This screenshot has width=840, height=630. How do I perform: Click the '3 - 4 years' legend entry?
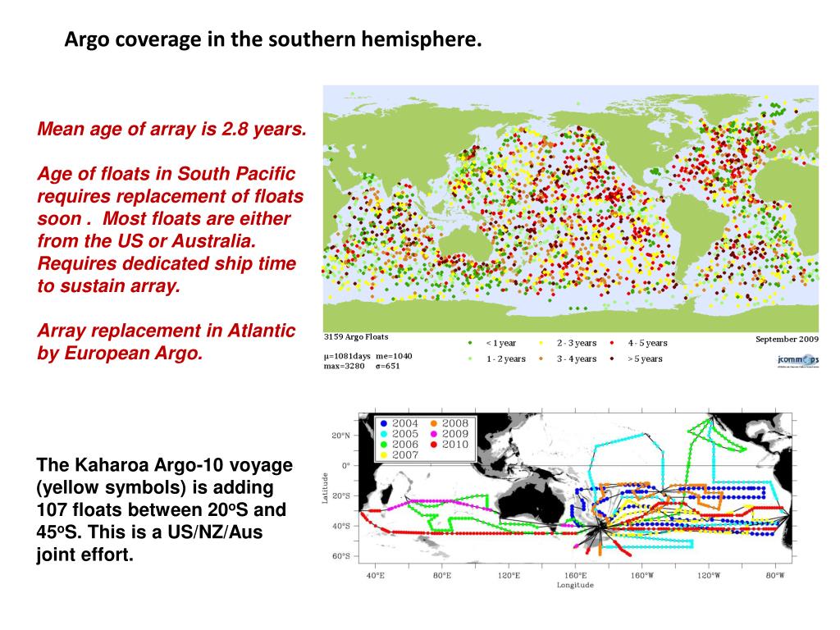(x=568, y=359)
